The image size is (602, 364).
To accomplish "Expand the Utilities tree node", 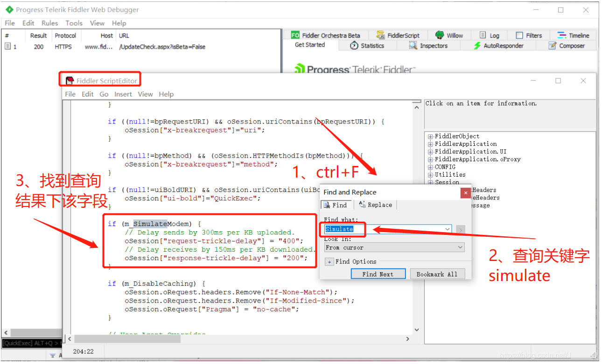I will 430,175.
